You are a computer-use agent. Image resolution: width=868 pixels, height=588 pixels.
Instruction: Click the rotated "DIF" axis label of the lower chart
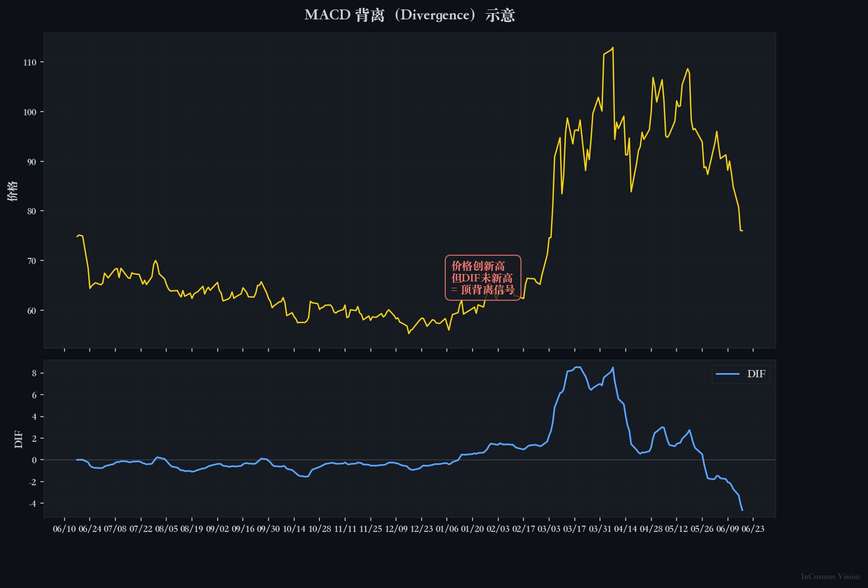pos(18,439)
